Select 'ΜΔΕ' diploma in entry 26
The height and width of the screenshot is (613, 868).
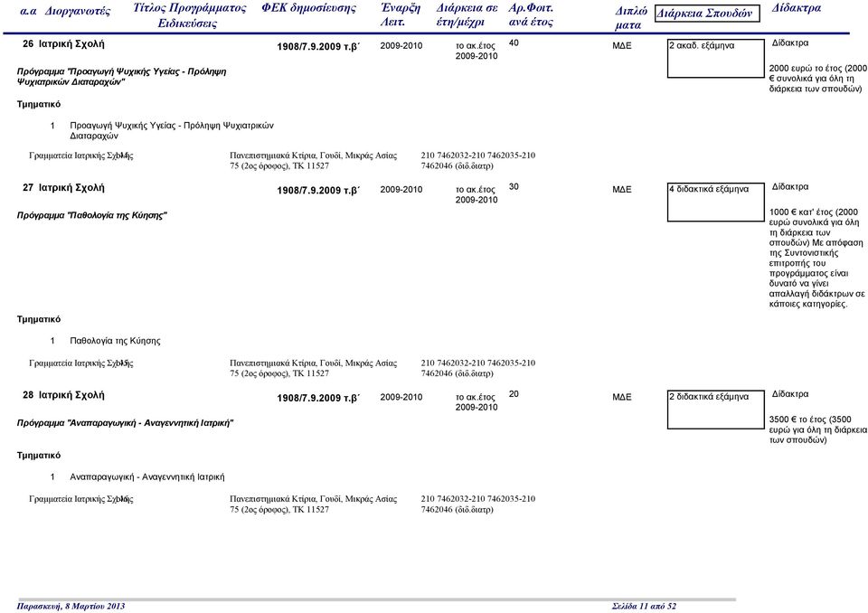(x=622, y=46)
